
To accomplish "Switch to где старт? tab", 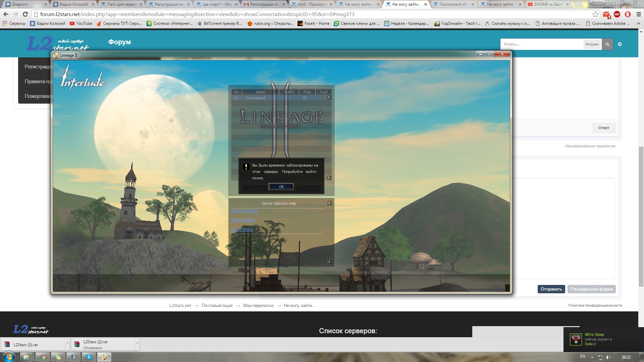I will tap(217, 4).
